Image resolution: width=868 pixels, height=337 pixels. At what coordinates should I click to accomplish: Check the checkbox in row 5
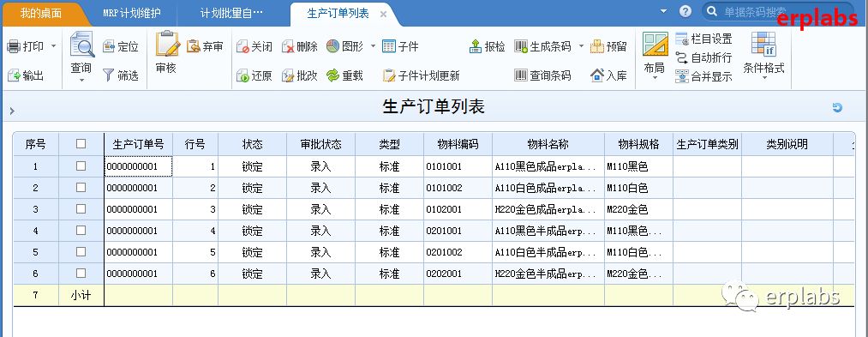pos(81,251)
